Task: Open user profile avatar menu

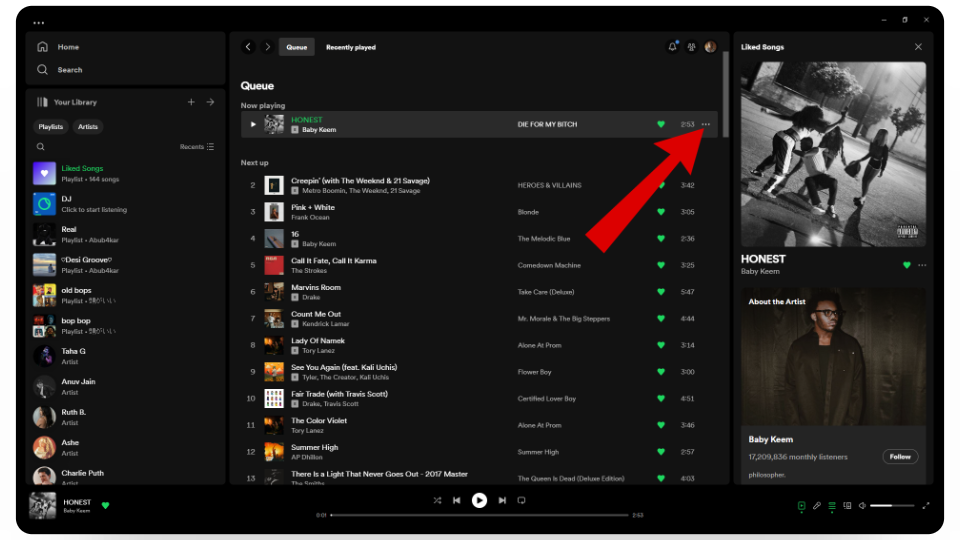Action: tap(710, 47)
